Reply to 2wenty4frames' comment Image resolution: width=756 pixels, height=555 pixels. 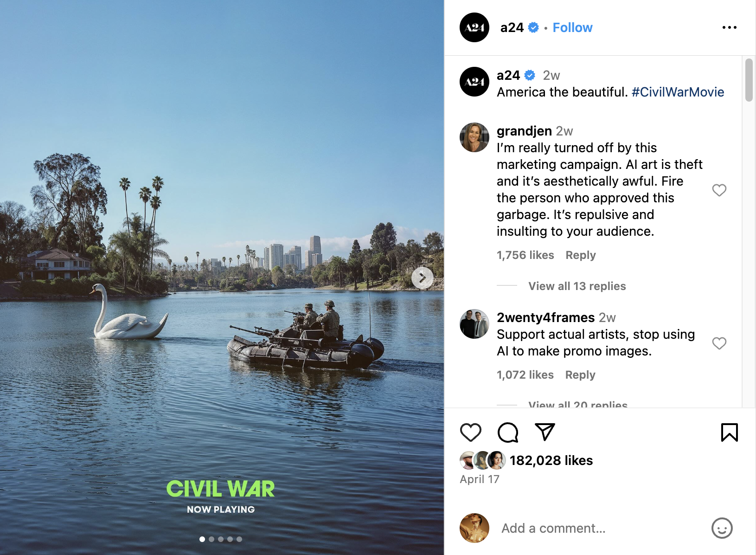(x=580, y=375)
